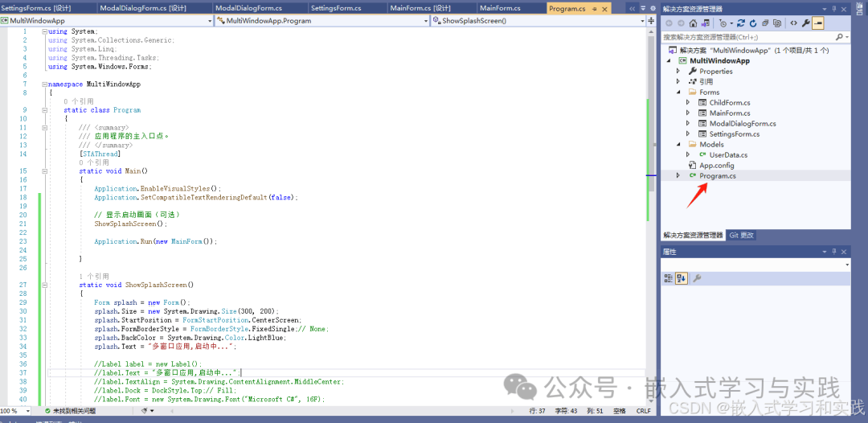Click the Property Pages wrench in Properties panel
Viewport: 868px width, 423px height.
point(697,278)
